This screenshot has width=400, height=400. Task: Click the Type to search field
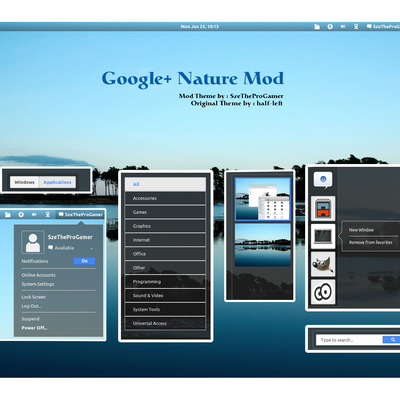349,340
